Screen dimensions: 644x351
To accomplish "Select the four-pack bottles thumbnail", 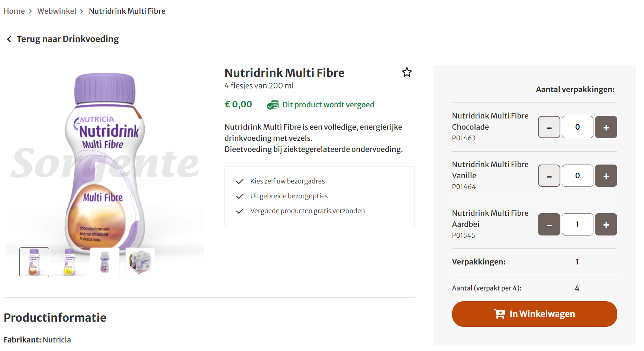I will (140, 262).
